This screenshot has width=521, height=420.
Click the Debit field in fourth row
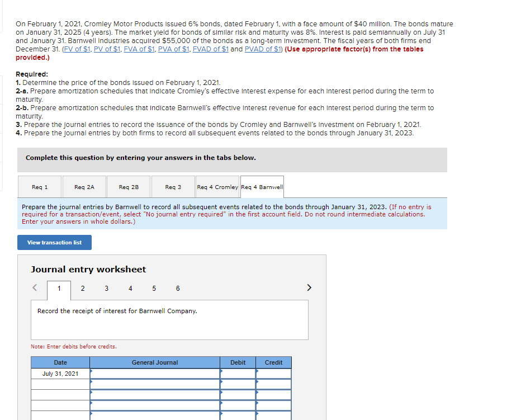[x=238, y=405]
